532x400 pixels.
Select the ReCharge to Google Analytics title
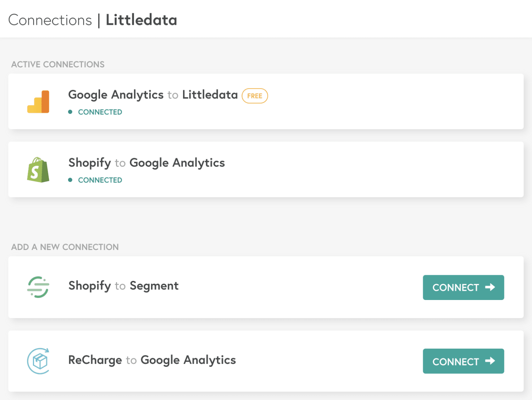coord(152,360)
